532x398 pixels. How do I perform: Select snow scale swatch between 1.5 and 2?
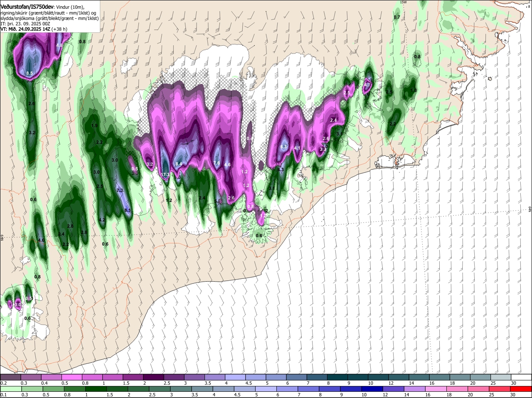133,377
